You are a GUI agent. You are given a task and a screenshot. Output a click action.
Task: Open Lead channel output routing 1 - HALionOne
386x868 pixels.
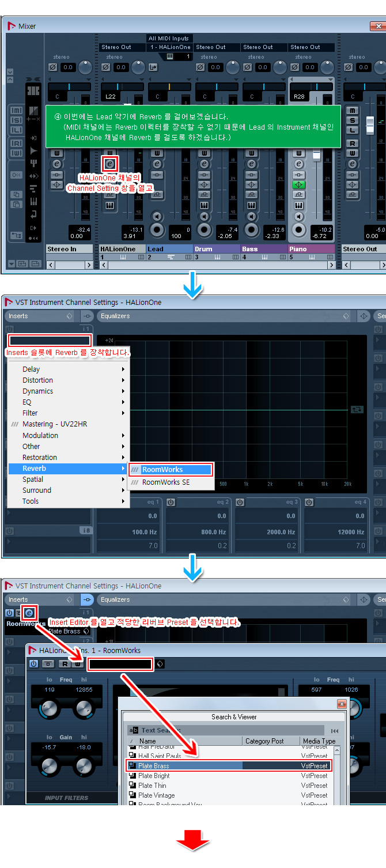point(169,47)
